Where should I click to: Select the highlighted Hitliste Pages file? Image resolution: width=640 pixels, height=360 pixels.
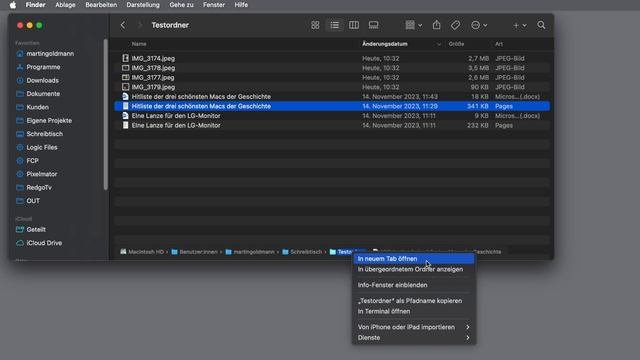(x=332, y=106)
